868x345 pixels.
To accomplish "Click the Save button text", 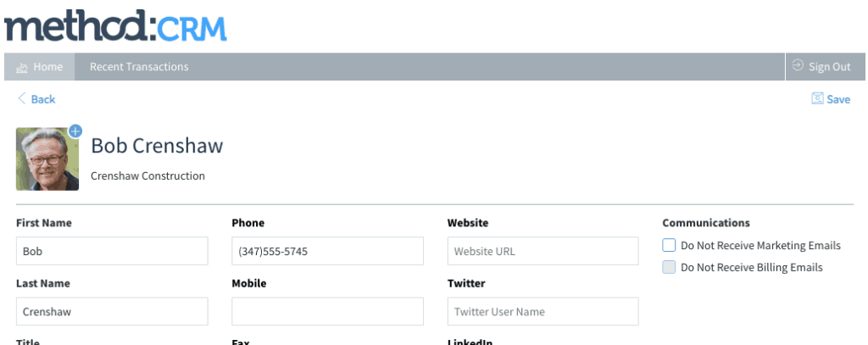I will (838, 99).
